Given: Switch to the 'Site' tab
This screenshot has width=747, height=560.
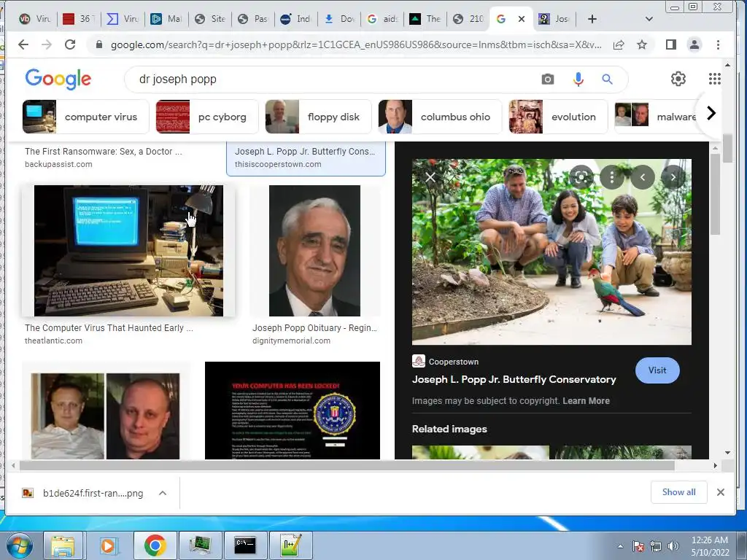Looking at the screenshot, I should [209, 19].
